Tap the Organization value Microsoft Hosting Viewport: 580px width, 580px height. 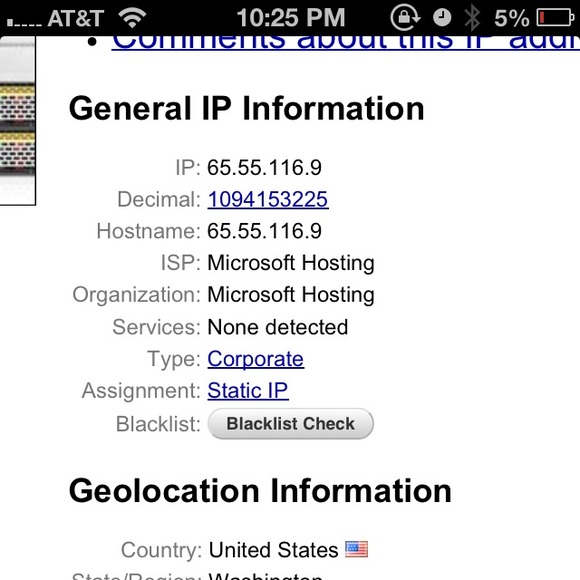291,295
